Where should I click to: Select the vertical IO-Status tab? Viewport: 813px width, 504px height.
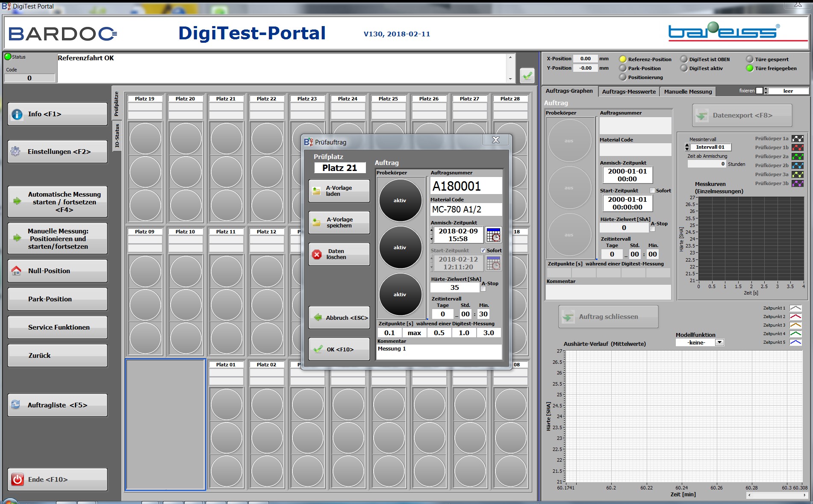[117, 135]
